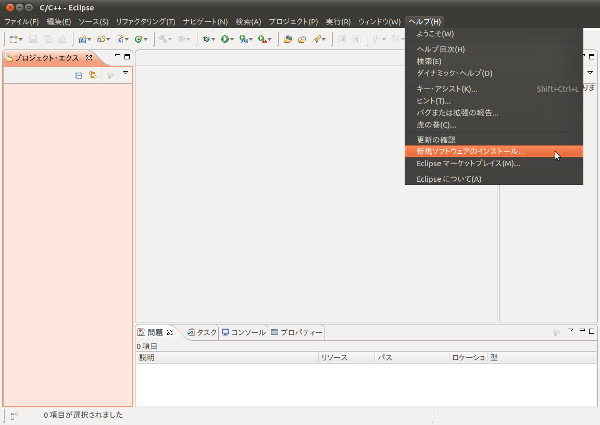
Task: Open the 編集(E) menu
Action: (x=59, y=21)
